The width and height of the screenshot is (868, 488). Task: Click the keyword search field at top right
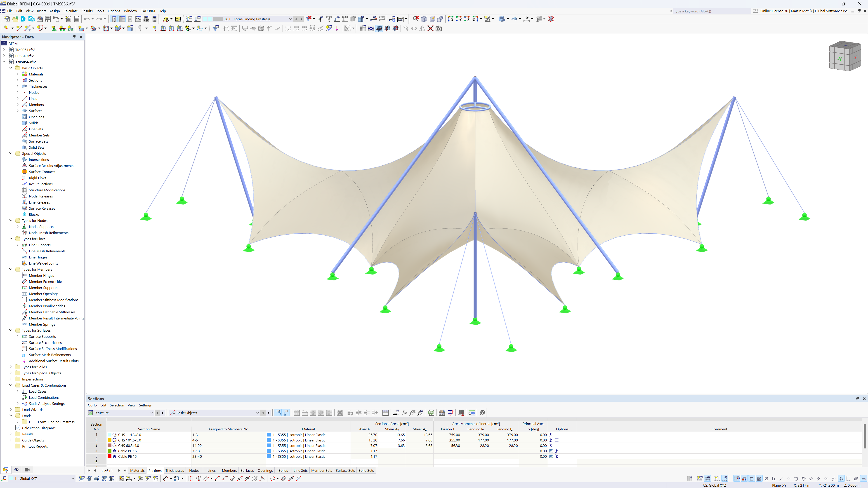tap(708, 11)
